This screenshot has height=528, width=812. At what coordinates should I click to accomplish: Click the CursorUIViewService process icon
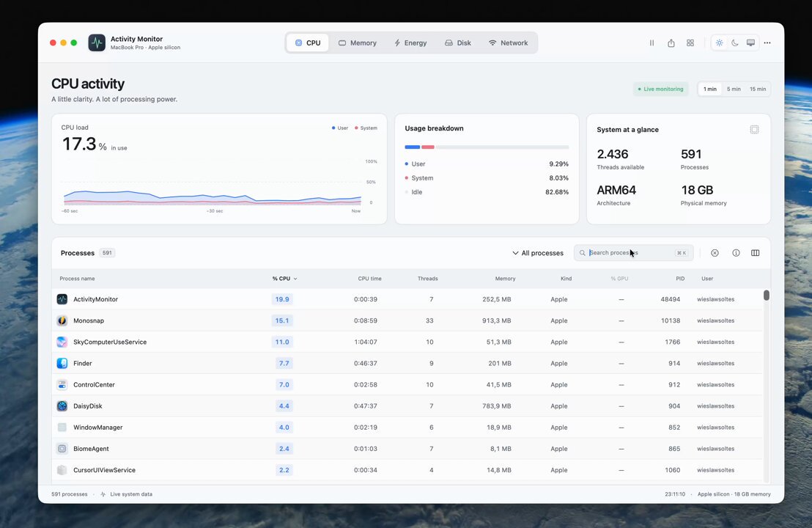tap(62, 470)
